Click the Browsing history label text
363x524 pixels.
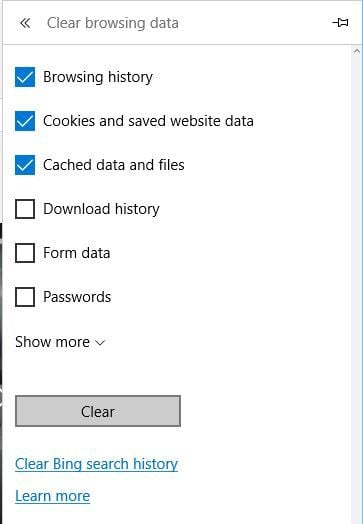98,77
